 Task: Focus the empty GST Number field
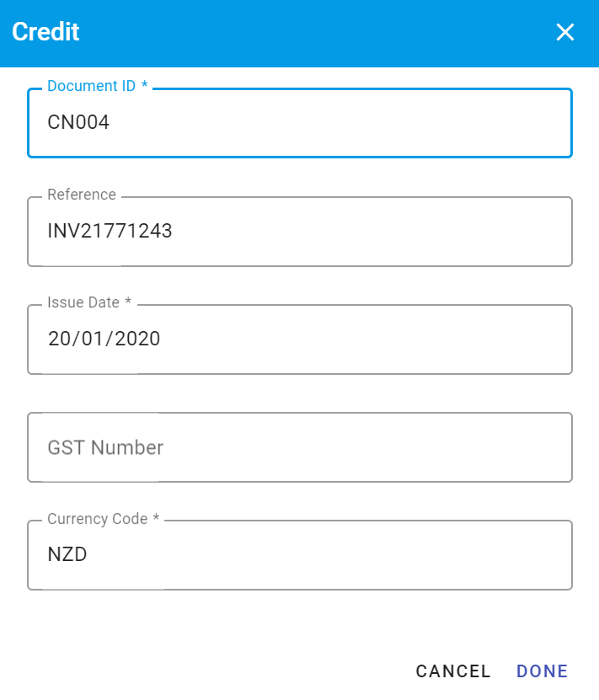pyautogui.click(x=299, y=447)
